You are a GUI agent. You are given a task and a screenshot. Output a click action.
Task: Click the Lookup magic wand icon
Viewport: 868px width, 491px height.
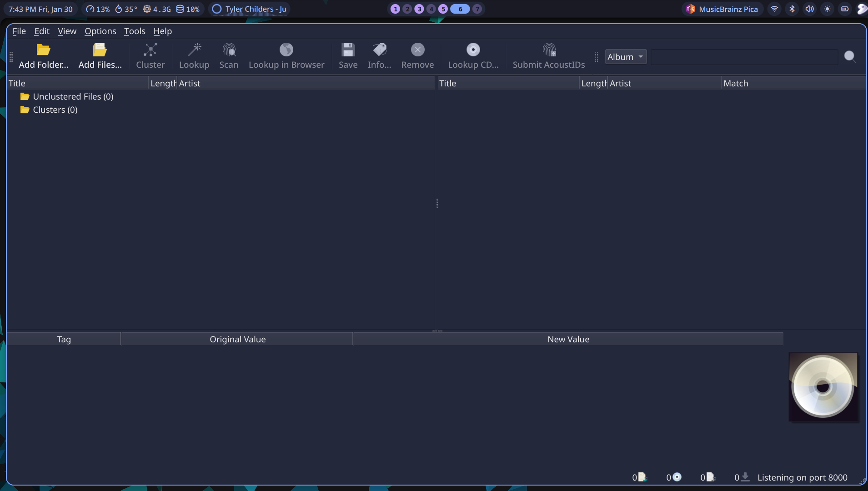[194, 50]
